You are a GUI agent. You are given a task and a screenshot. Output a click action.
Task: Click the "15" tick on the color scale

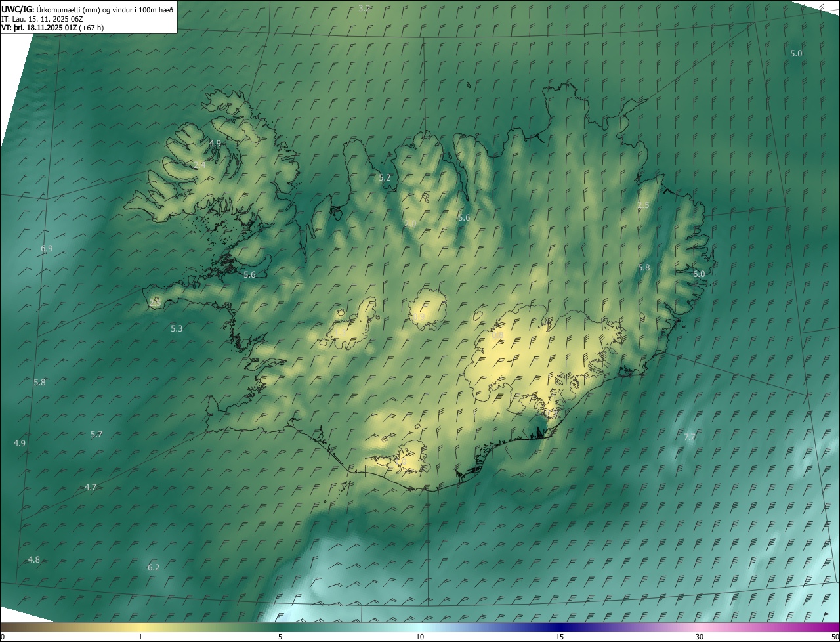click(560, 637)
